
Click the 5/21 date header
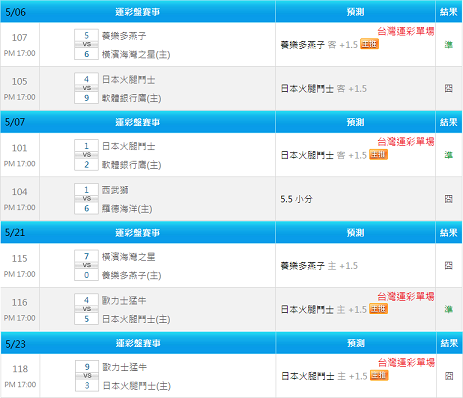point(15,232)
